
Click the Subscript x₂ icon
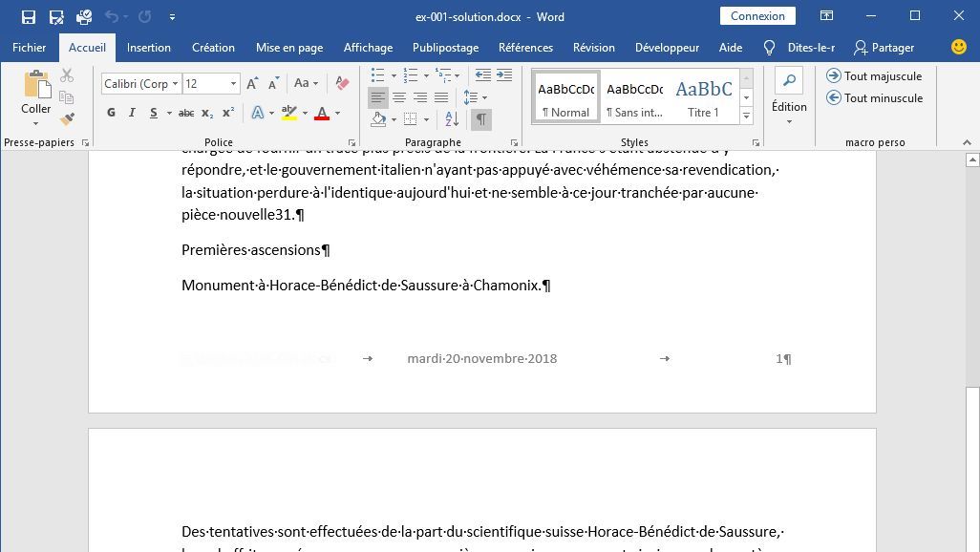click(x=207, y=113)
